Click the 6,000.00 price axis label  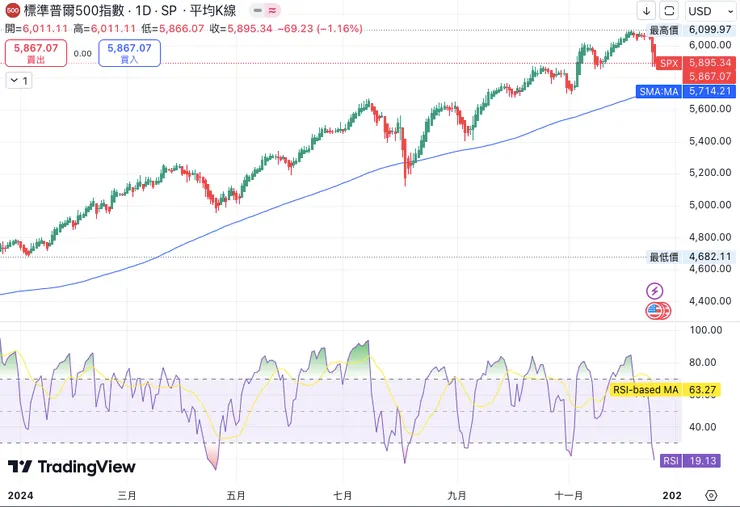(x=710, y=45)
